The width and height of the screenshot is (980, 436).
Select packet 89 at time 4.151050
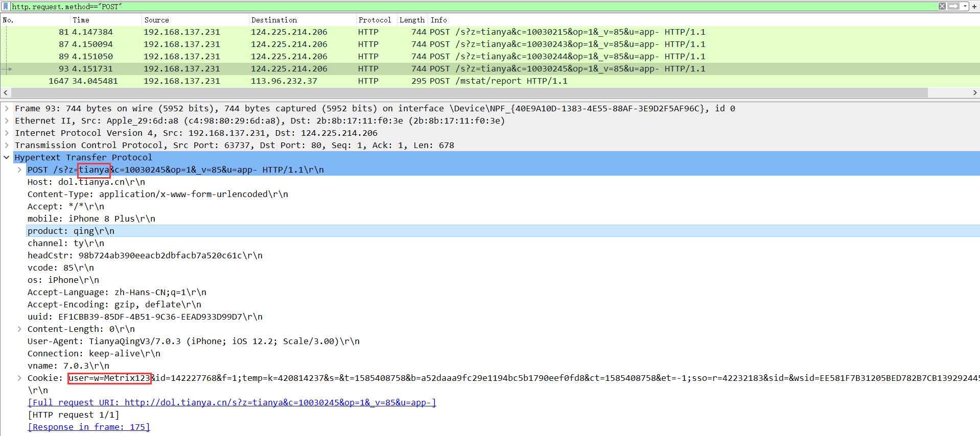point(490,56)
